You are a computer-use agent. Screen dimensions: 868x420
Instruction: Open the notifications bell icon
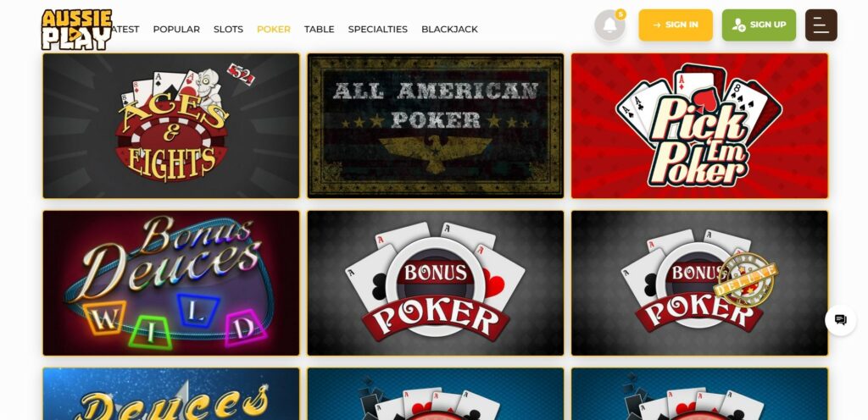click(x=609, y=25)
